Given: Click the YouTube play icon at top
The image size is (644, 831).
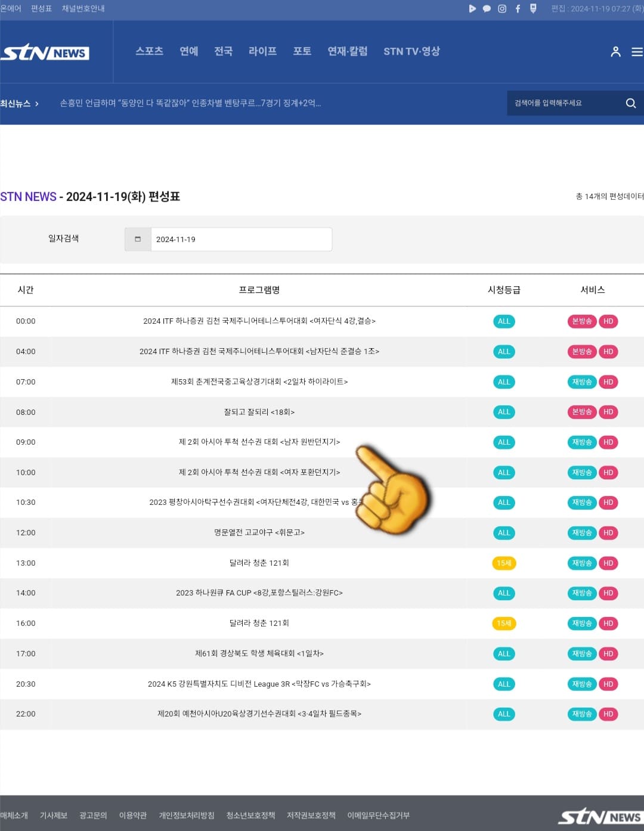Looking at the screenshot, I should [x=472, y=8].
